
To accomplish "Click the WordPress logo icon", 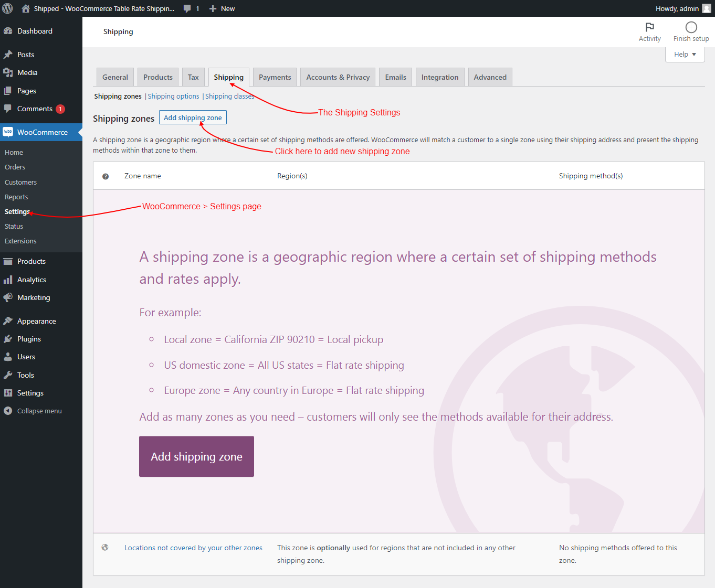I will point(7,8).
